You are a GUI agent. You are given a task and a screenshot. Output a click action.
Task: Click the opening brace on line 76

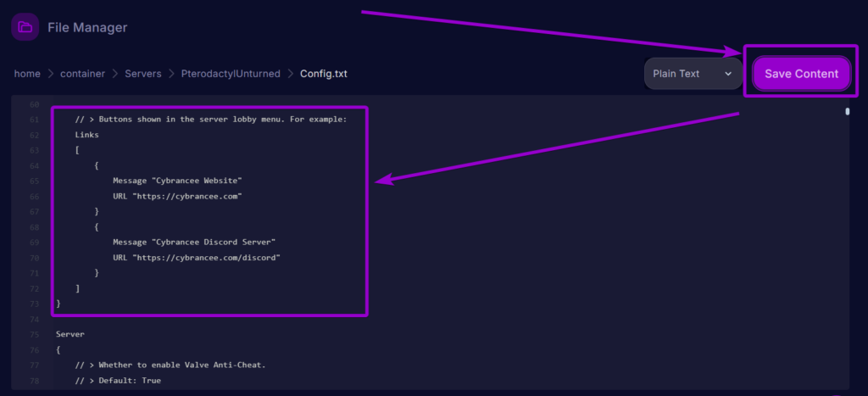tap(58, 350)
